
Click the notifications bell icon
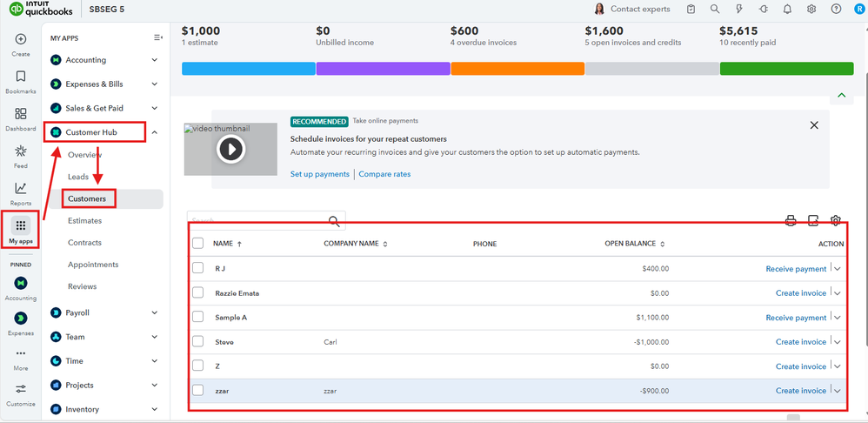tap(787, 9)
